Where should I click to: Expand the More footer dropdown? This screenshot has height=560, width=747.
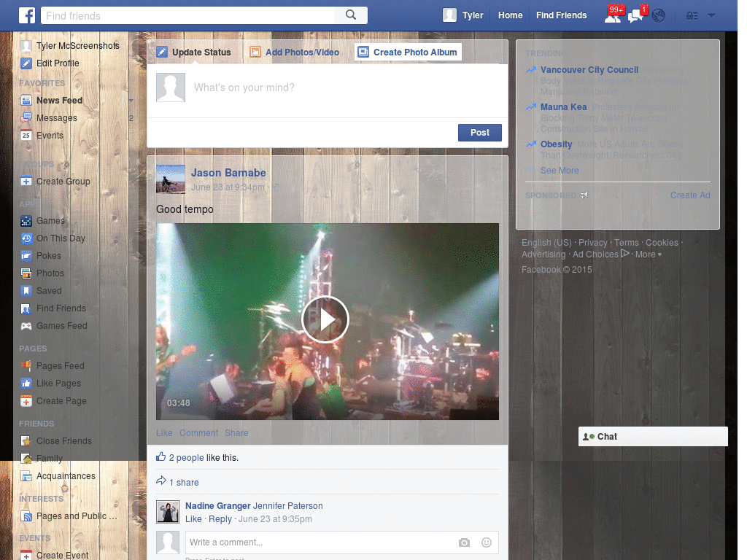(x=649, y=254)
